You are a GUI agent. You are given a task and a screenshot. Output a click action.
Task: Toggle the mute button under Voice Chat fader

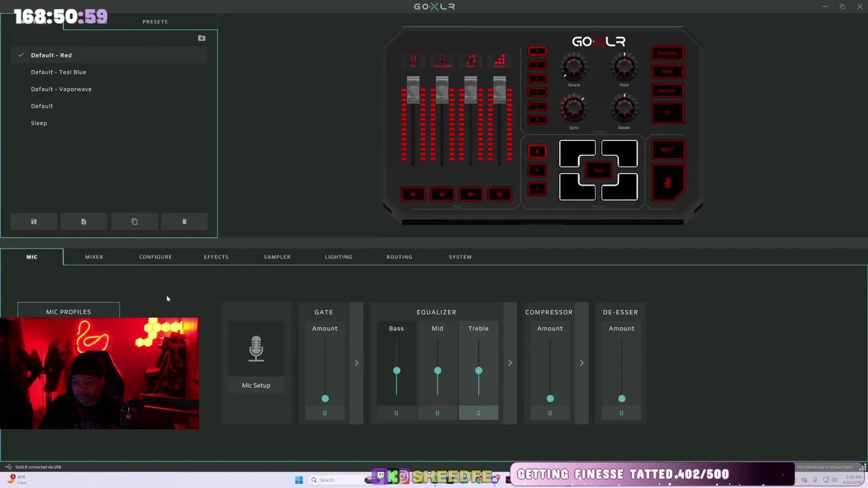click(442, 195)
